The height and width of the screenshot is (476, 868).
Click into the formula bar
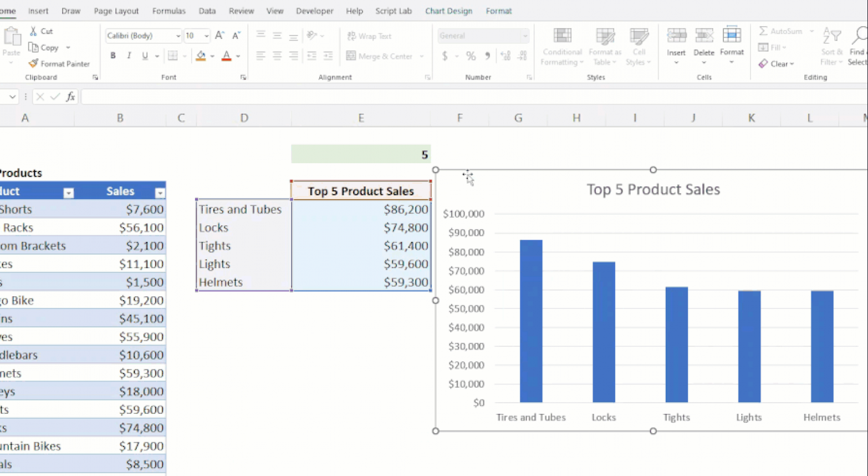click(x=474, y=97)
